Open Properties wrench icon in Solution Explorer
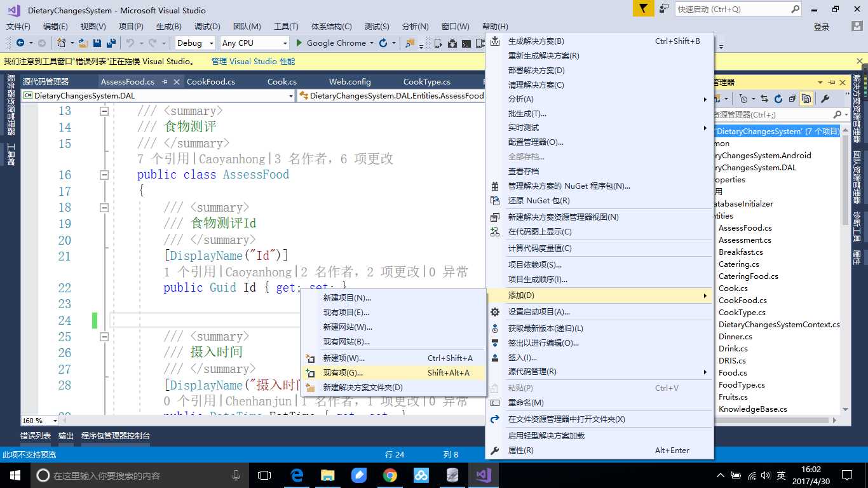 825,98
